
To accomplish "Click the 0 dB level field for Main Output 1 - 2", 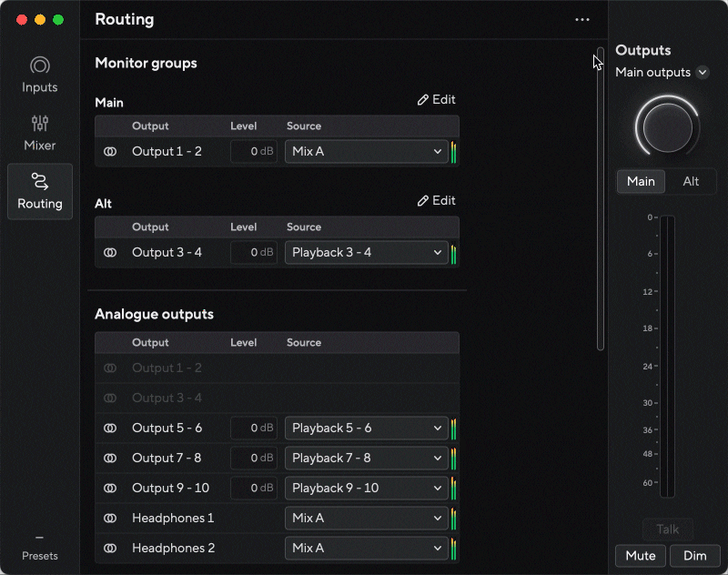I will (x=254, y=151).
